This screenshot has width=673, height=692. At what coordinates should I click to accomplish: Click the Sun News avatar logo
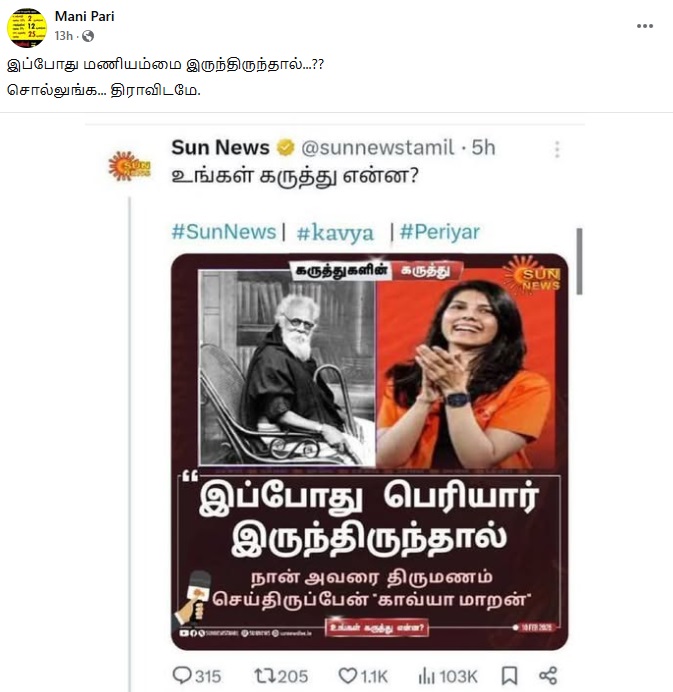point(129,166)
